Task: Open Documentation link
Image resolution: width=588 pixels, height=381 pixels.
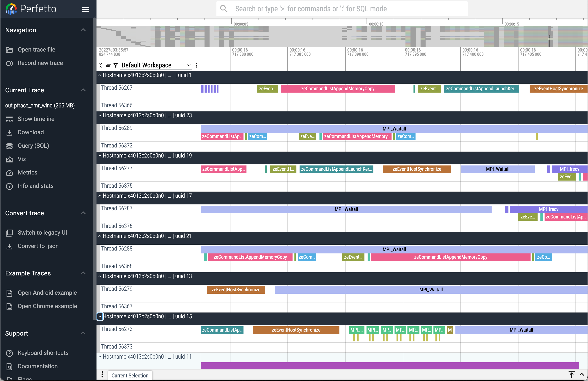Action: coord(37,366)
